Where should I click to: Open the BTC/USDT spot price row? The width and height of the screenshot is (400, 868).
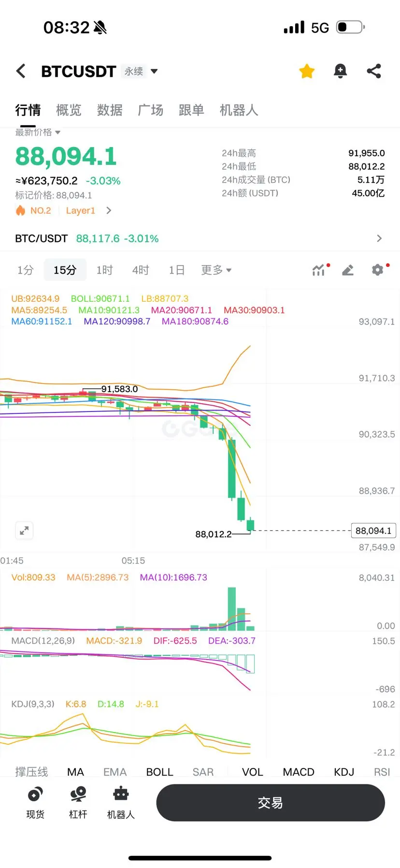[200, 238]
